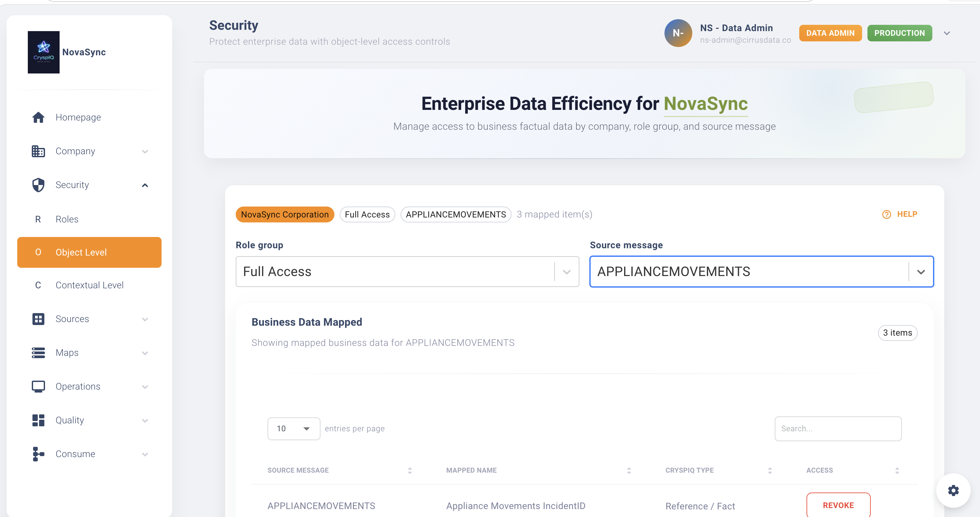Click the DATA ADMIN badge
The width and height of the screenshot is (980, 517).
[830, 33]
